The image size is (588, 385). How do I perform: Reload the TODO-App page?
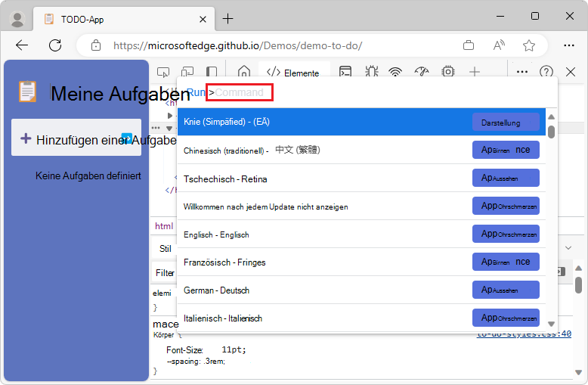55,45
